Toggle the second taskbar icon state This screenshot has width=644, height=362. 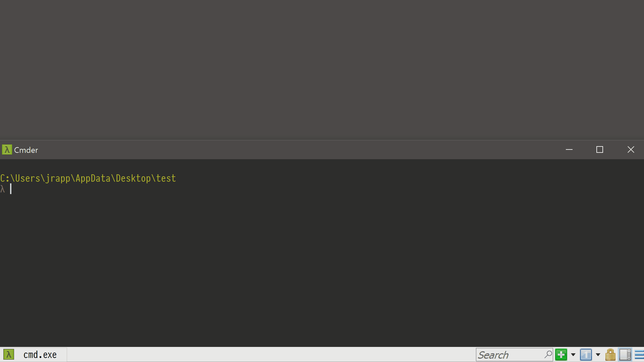[587, 355]
